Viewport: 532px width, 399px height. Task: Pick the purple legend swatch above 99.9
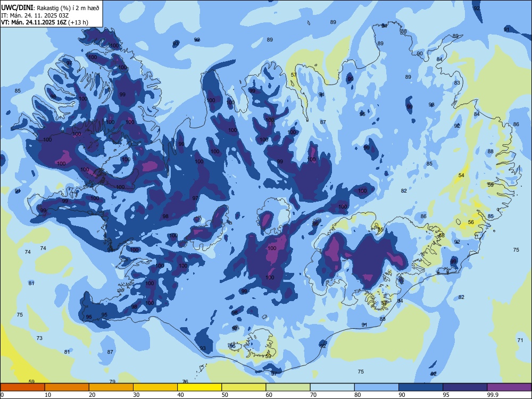[509, 387]
